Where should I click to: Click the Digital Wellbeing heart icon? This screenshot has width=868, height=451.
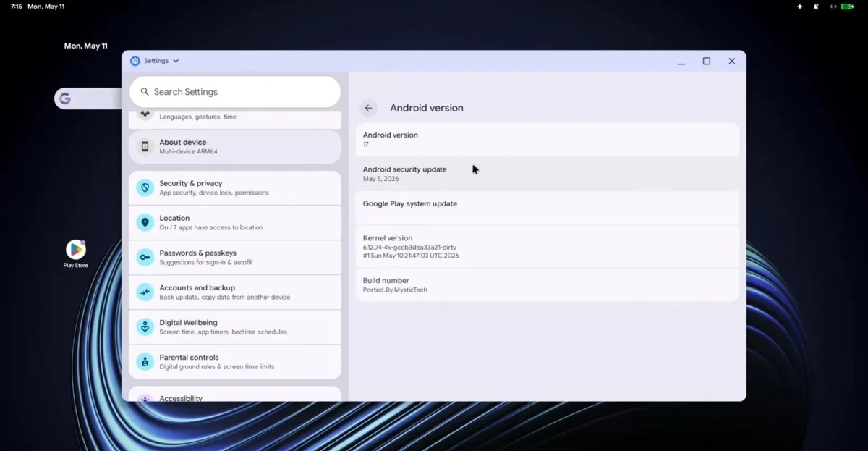pos(145,327)
